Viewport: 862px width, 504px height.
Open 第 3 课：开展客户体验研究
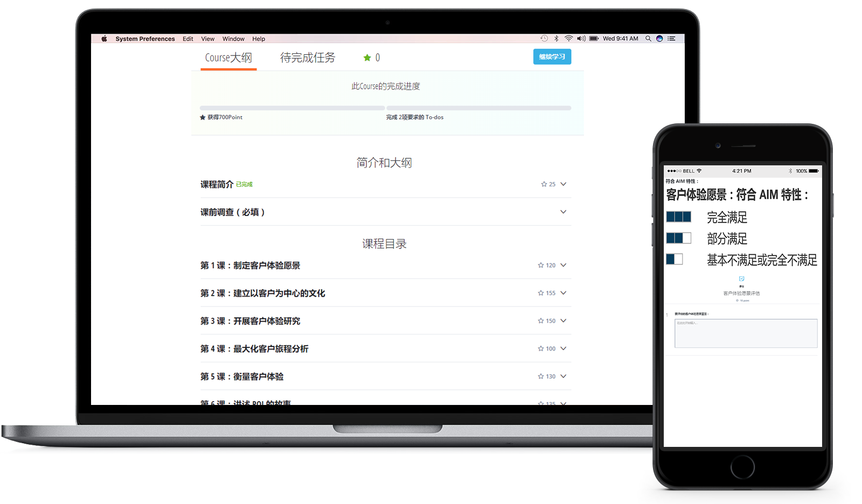click(x=250, y=321)
